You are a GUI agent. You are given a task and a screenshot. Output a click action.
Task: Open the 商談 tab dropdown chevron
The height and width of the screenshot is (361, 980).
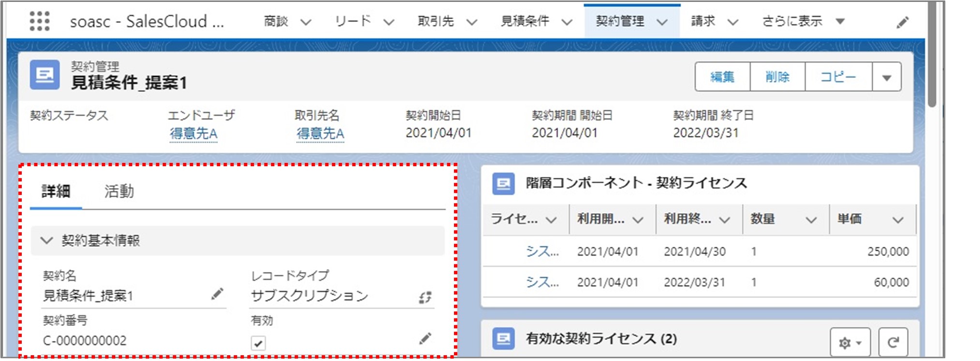click(x=306, y=22)
